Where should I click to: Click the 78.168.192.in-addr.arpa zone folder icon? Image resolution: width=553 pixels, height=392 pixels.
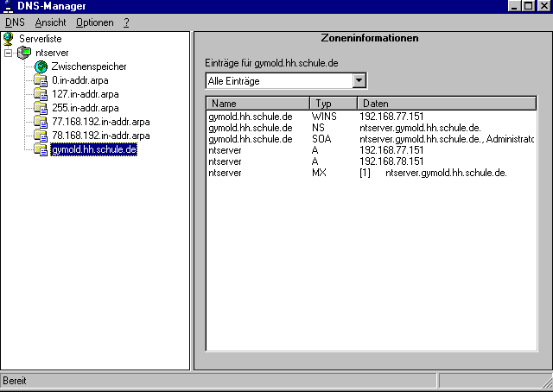(x=41, y=136)
